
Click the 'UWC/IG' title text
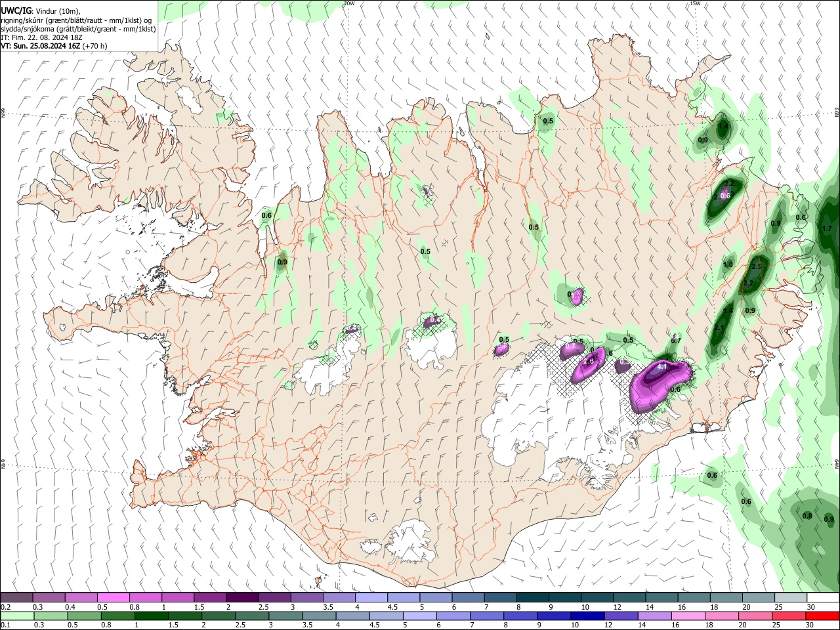[x=16, y=11]
